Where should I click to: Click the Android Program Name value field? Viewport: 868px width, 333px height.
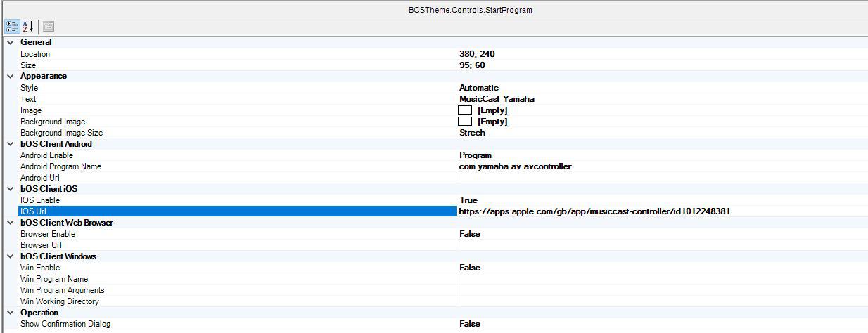pyautogui.click(x=515, y=166)
